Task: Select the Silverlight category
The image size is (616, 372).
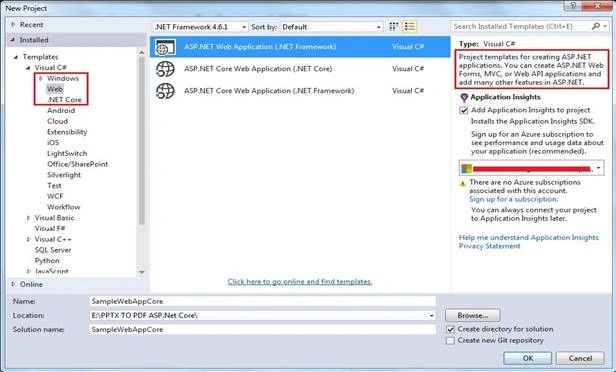Action: tap(64, 175)
